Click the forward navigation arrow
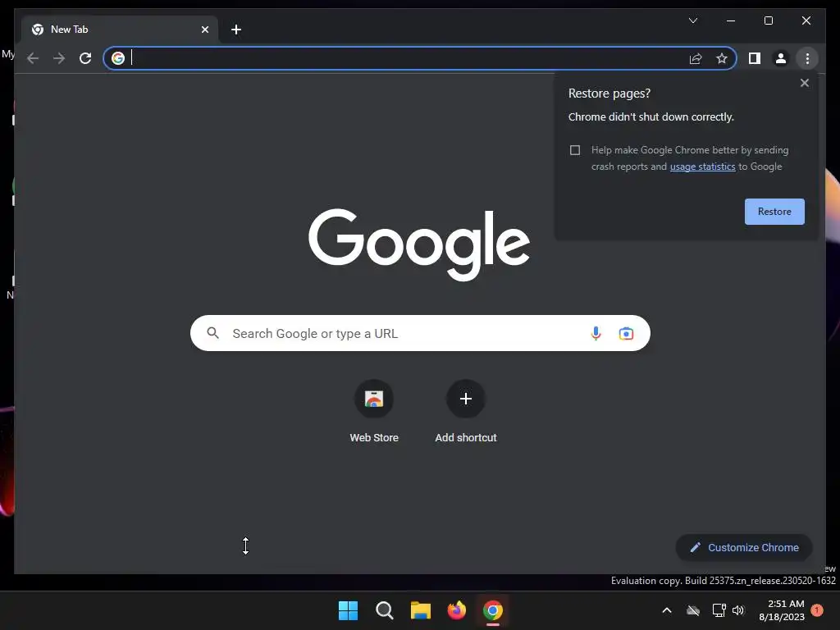 coord(59,58)
